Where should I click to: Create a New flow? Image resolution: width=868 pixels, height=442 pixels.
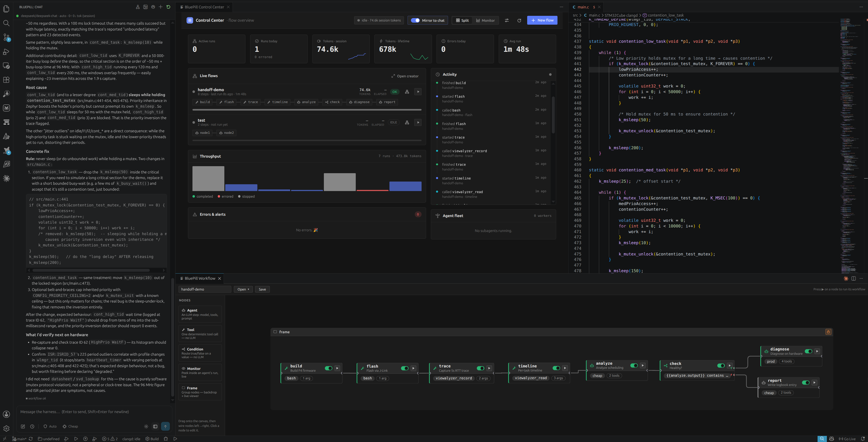(x=542, y=20)
